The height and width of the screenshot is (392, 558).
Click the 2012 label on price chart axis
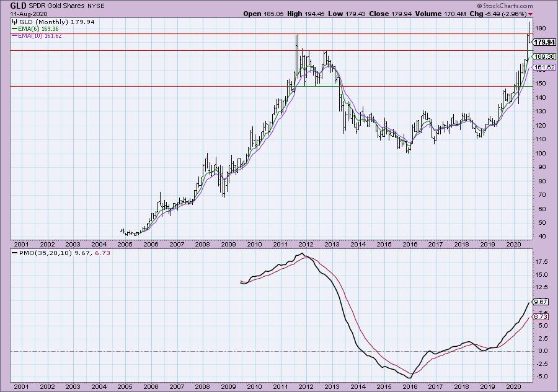tap(306, 245)
